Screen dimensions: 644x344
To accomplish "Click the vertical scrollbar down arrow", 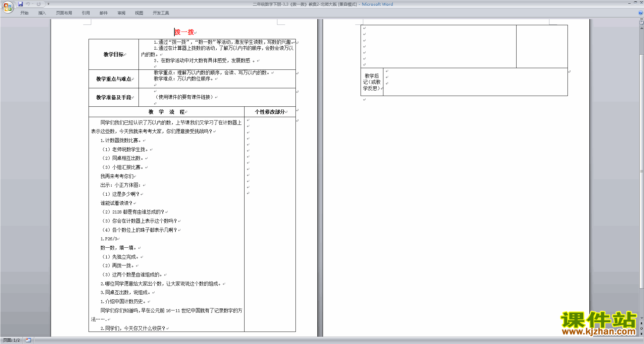I will pos(641,318).
